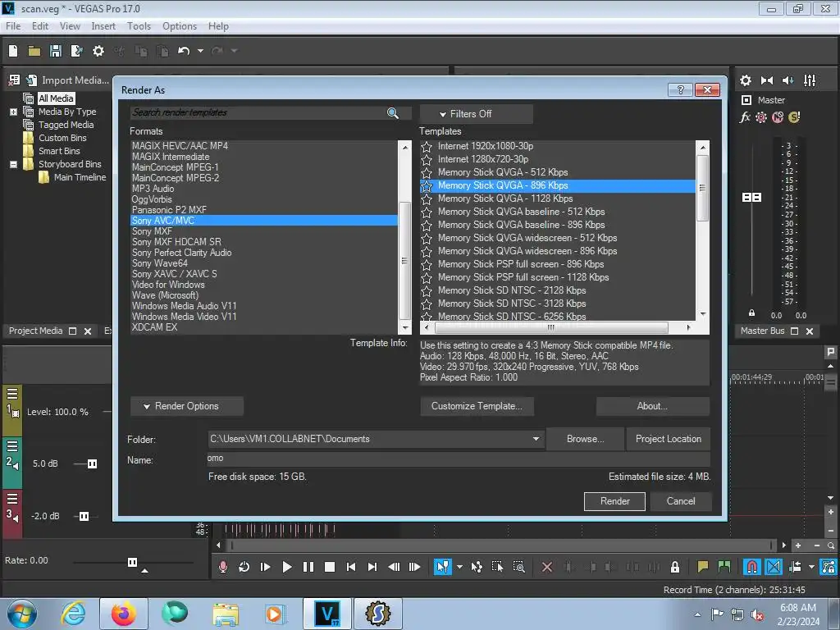Click the Windows Start orb

(x=21, y=614)
